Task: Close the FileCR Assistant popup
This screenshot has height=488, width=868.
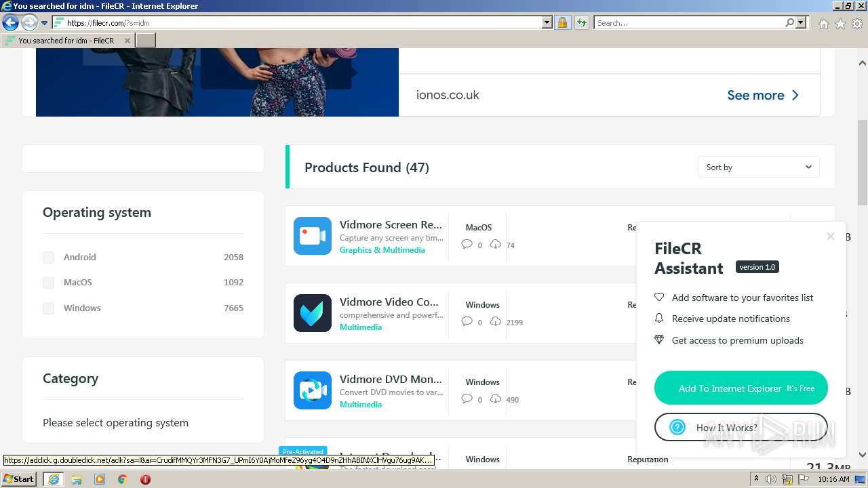Action: click(831, 237)
